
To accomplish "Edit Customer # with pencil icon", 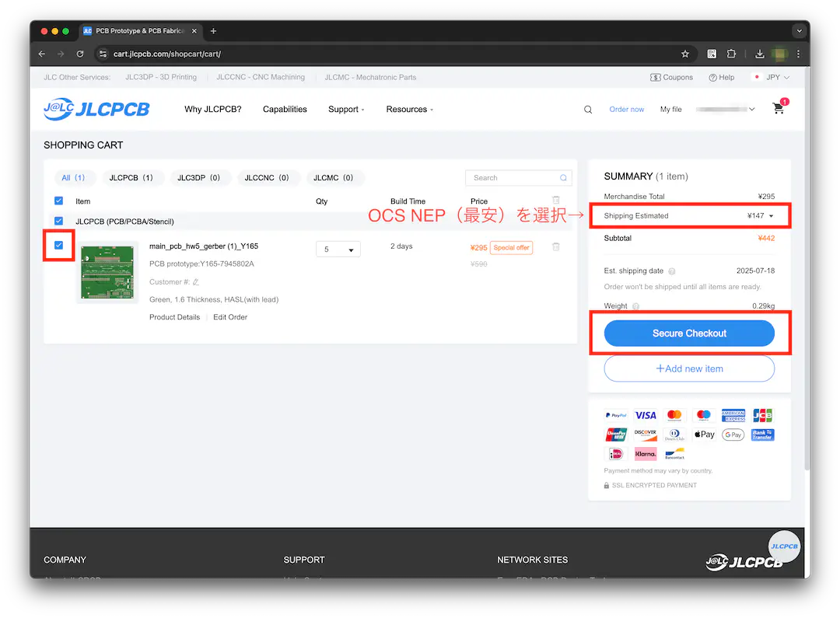I will pos(195,282).
